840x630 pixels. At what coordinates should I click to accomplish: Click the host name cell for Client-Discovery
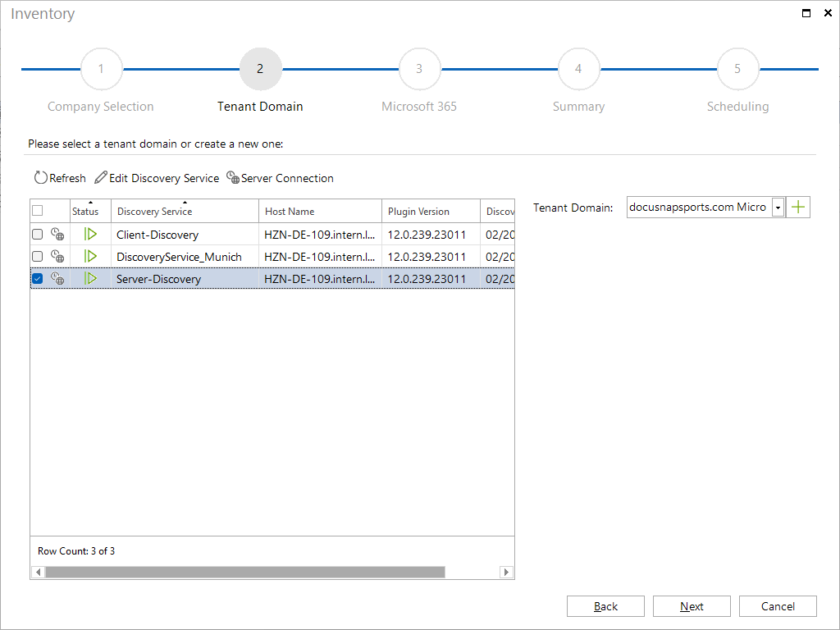320,235
